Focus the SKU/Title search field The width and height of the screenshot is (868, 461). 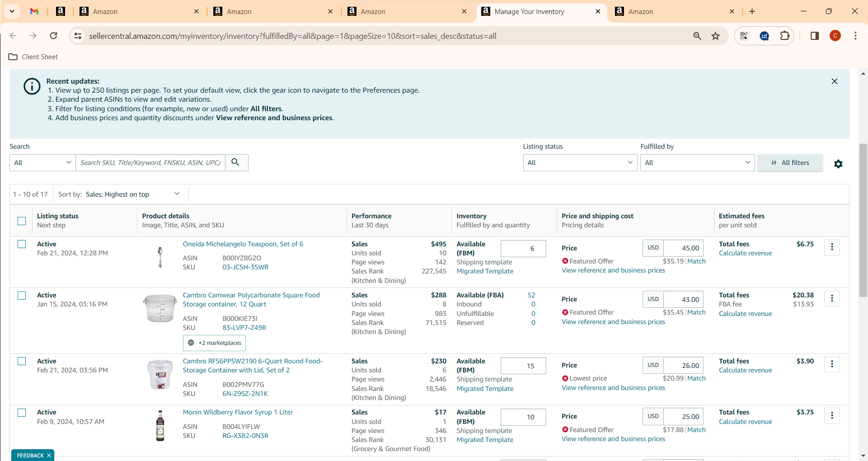[x=150, y=163]
